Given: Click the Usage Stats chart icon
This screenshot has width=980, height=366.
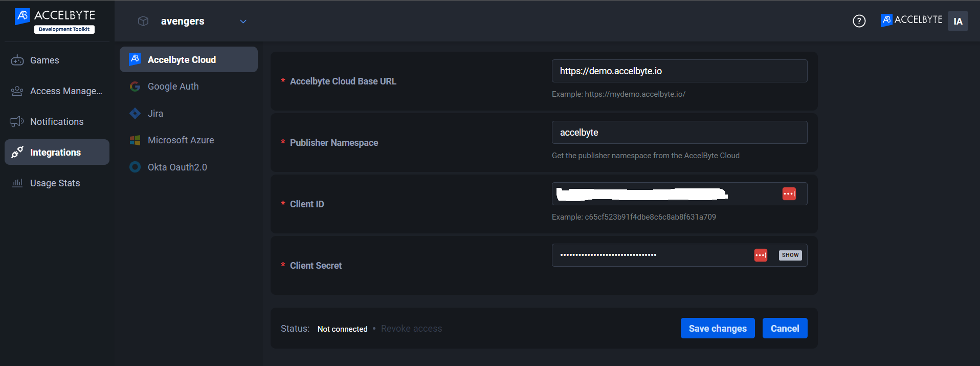Looking at the screenshot, I should click(x=17, y=183).
